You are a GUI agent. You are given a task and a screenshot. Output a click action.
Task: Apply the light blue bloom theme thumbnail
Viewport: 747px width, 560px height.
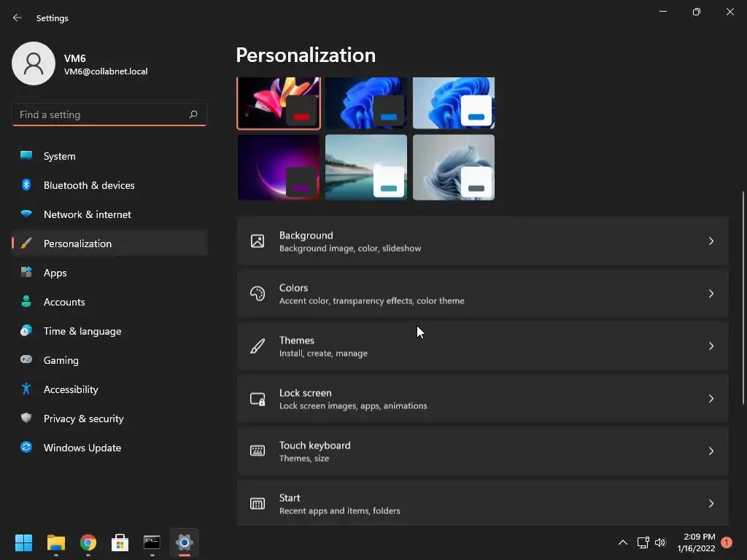pyautogui.click(x=454, y=103)
